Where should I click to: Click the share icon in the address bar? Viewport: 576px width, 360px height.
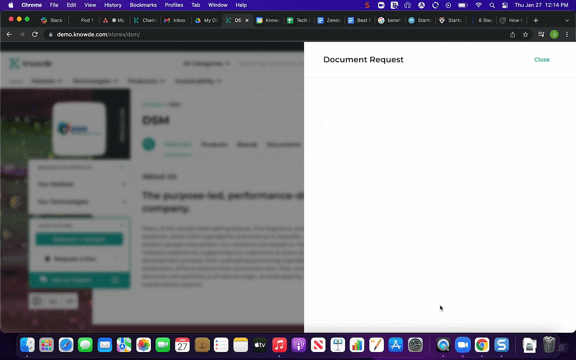512,35
